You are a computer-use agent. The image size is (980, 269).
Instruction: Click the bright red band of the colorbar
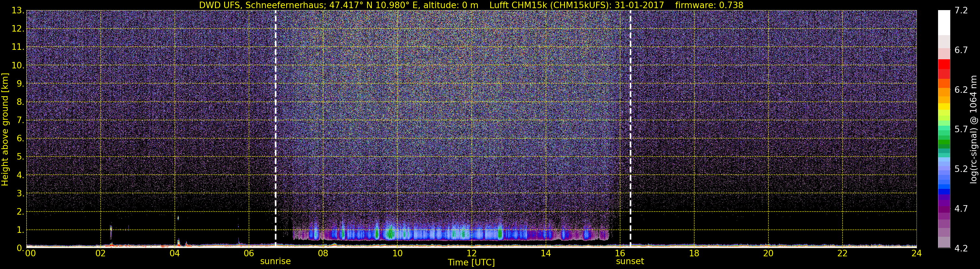(x=944, y=64)
